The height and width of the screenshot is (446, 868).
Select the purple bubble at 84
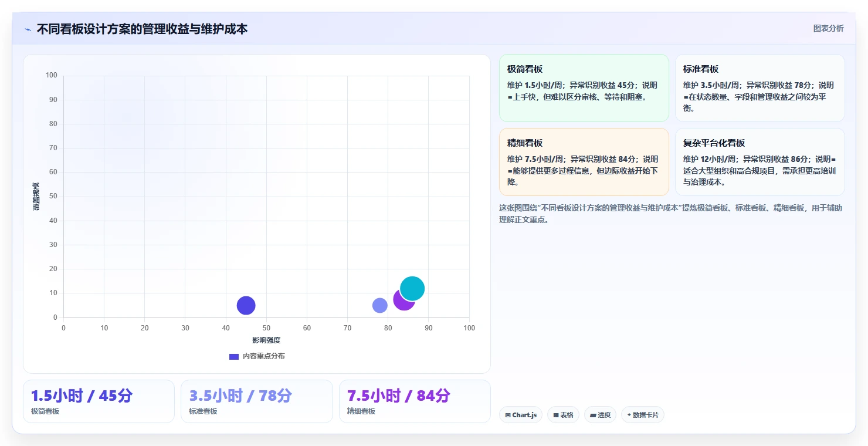point(404,299)
